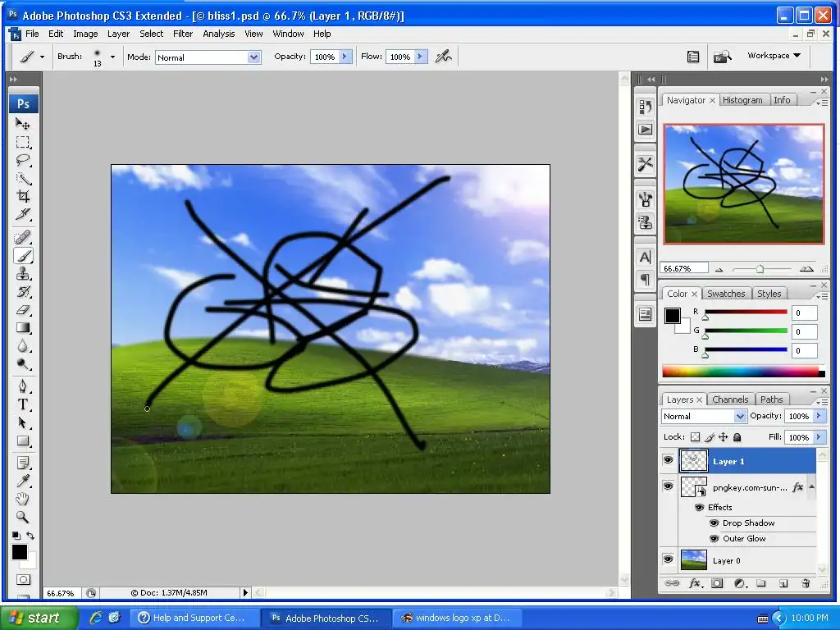Click the Color panel foreground swatch

tap(672, 316)
